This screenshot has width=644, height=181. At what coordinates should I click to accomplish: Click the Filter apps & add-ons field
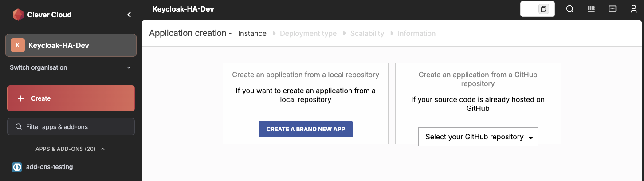[71, 126]
